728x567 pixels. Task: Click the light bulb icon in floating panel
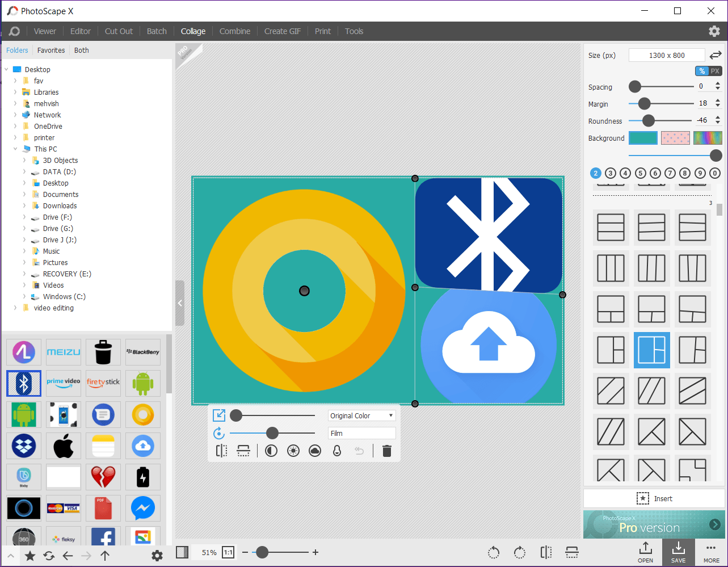(x=337, y=451)
